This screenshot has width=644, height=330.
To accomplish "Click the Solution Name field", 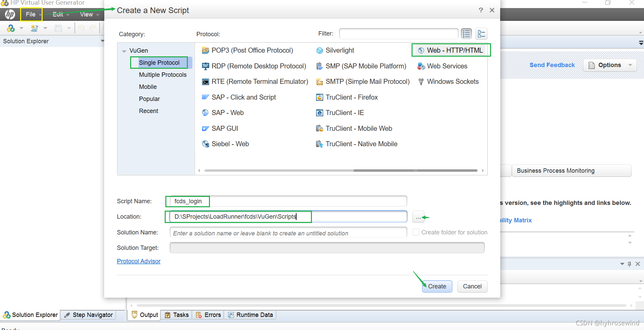I will [x=288, y=232].
